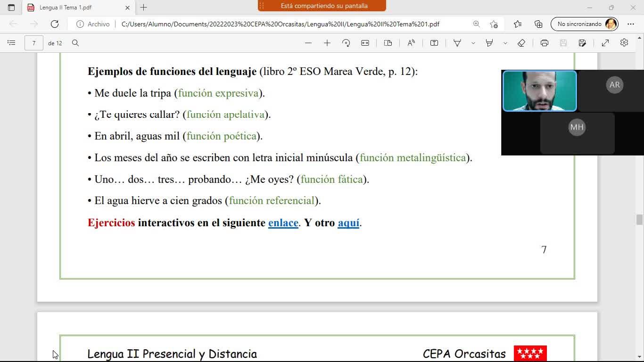Click the heading 'Ejemplos de funciones del lenguaje'
Screen dimensions: 644x362
(x=172, y=72)
